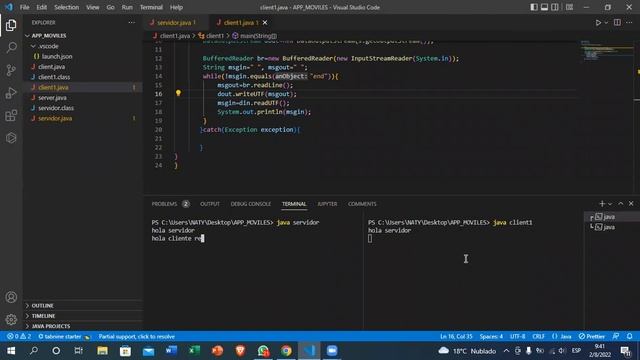Open the Go menu

tap(110, 7)
